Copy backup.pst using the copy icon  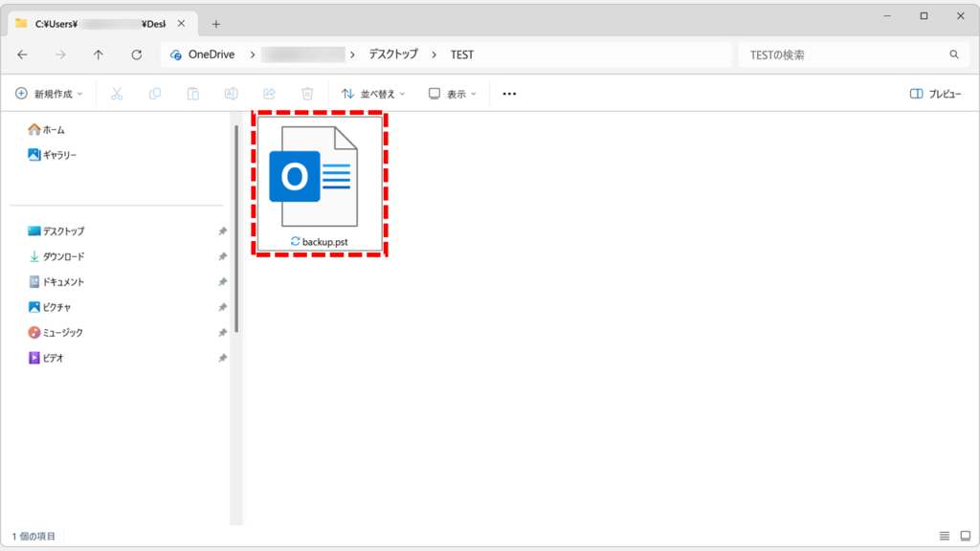click(154, 93)
